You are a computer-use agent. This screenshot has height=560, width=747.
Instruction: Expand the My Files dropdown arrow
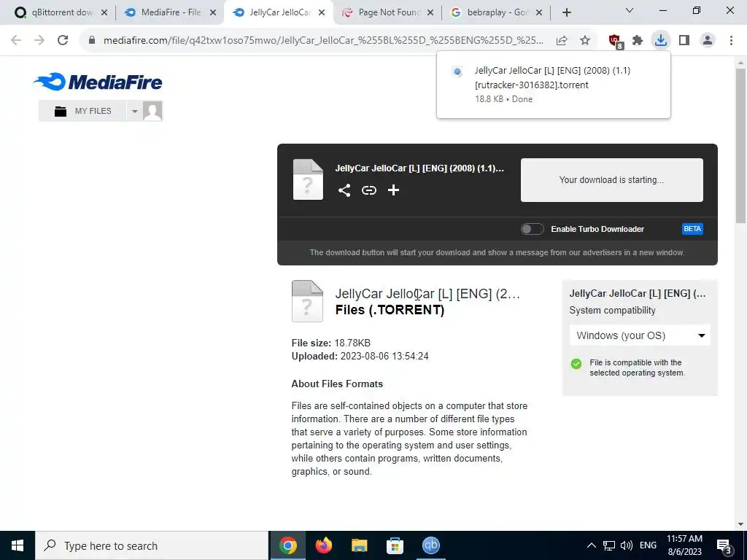click(x=135, y=111)
